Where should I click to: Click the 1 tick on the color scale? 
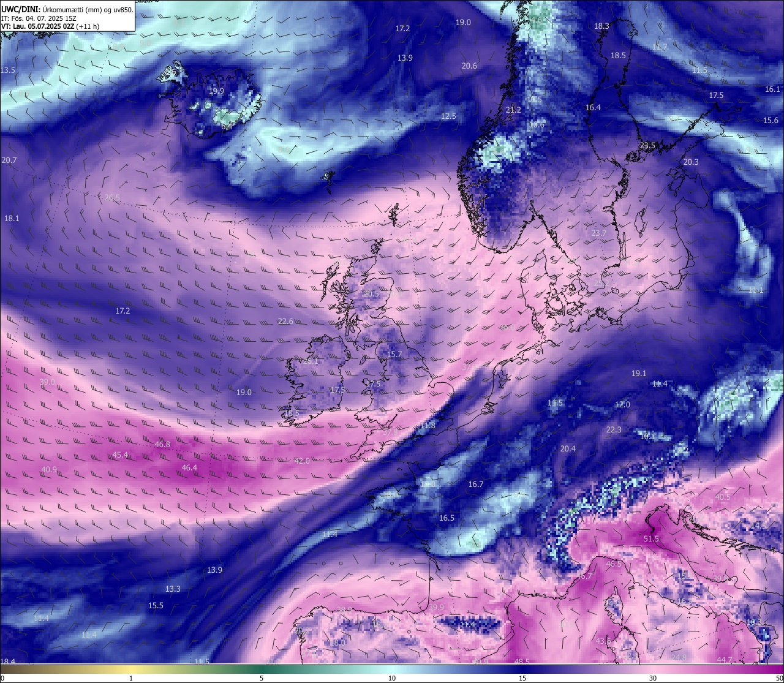[131, 677]
